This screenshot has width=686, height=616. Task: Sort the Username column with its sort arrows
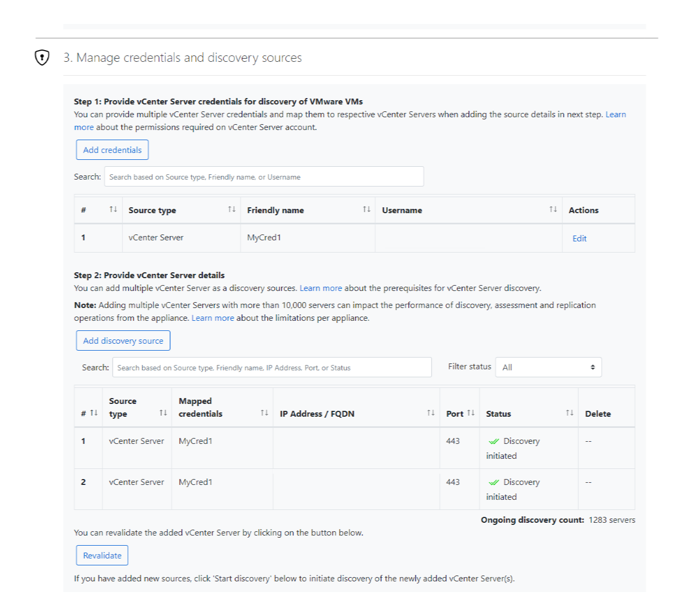(552, 209)
